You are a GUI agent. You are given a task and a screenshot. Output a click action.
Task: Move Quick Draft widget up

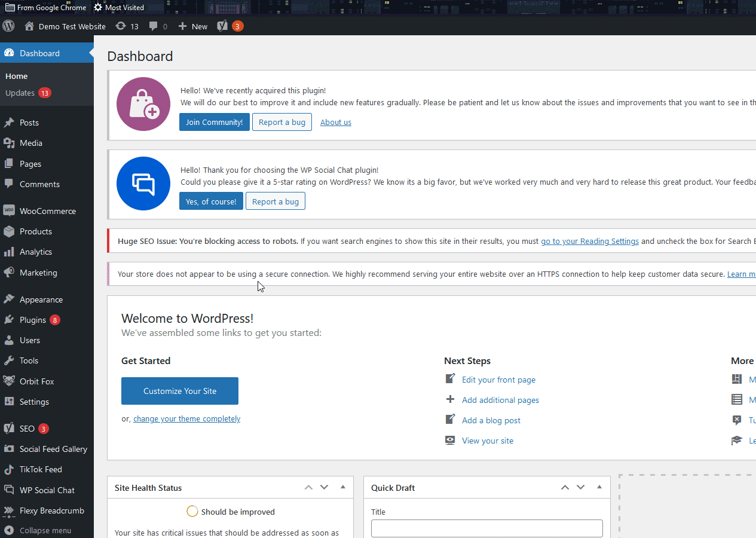(x=565, y=487)
